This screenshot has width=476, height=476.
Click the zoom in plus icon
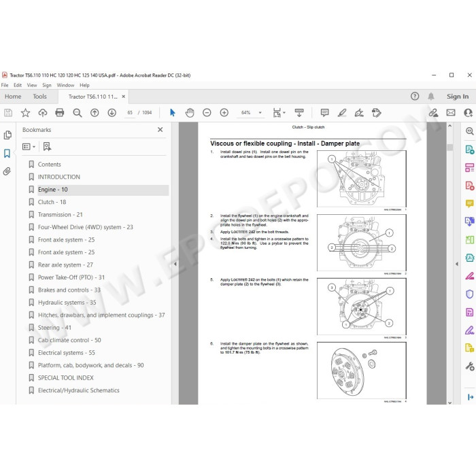pyautogui.click(x=224, y=113)
